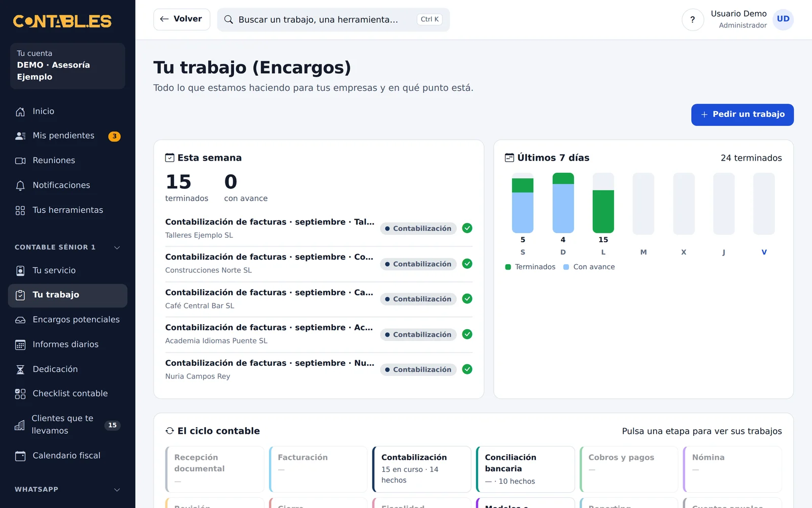Screen dimensions: 812x508
Task: Open Clientes que te llevamos
Action: click(67, 425)
